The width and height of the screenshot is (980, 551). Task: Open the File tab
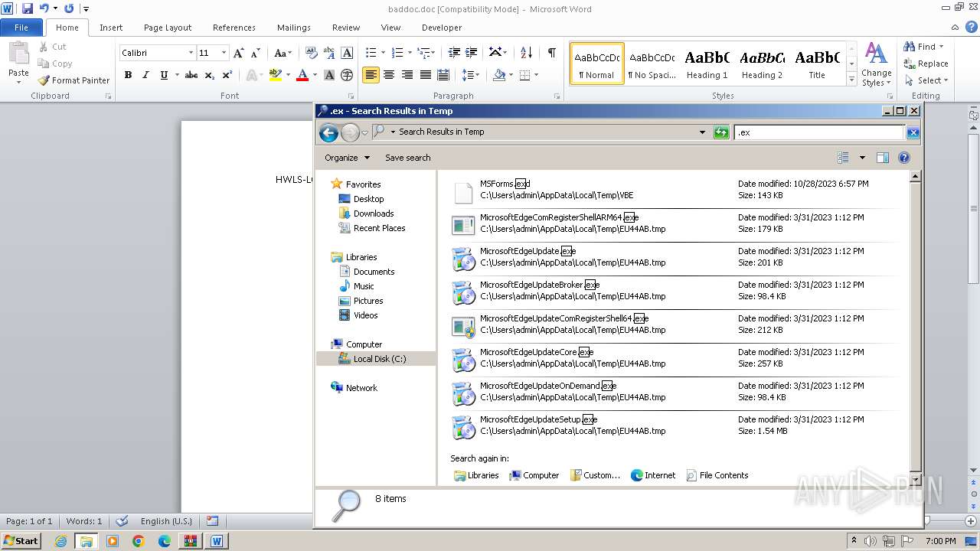[x=21, y=28]
